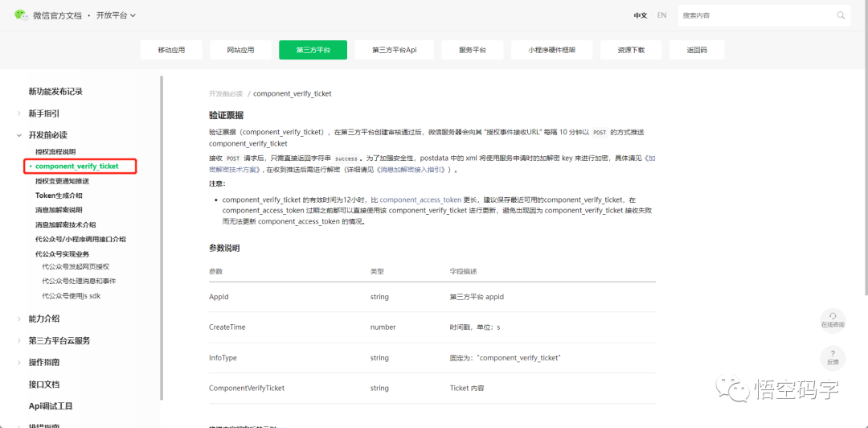Click the AppId parameter cell

(x=219, y=297)
